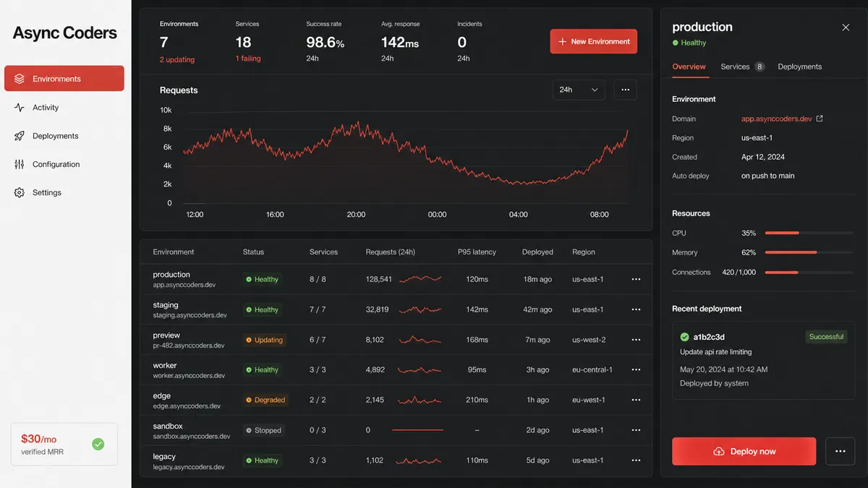Image resolution: width=868 pixels, height=488 pixels.
Task: Open more options next to Deploy now
Action: [x=840, y=451]
